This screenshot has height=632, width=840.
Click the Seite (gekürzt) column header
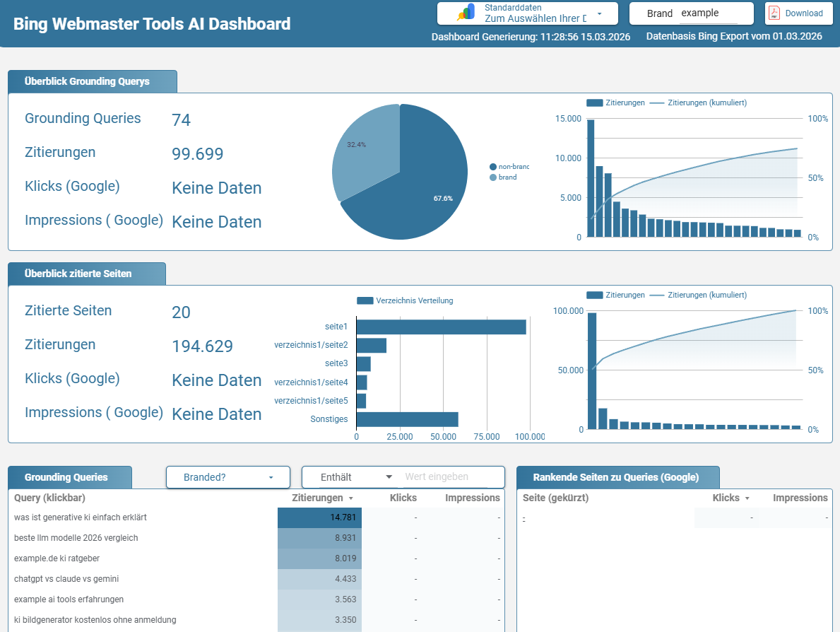(x=555, y=498)
